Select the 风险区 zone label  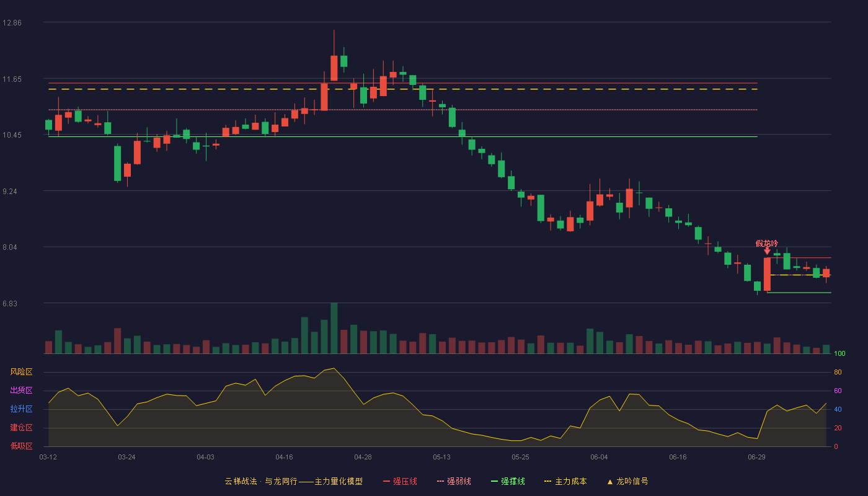coord(21,372)
